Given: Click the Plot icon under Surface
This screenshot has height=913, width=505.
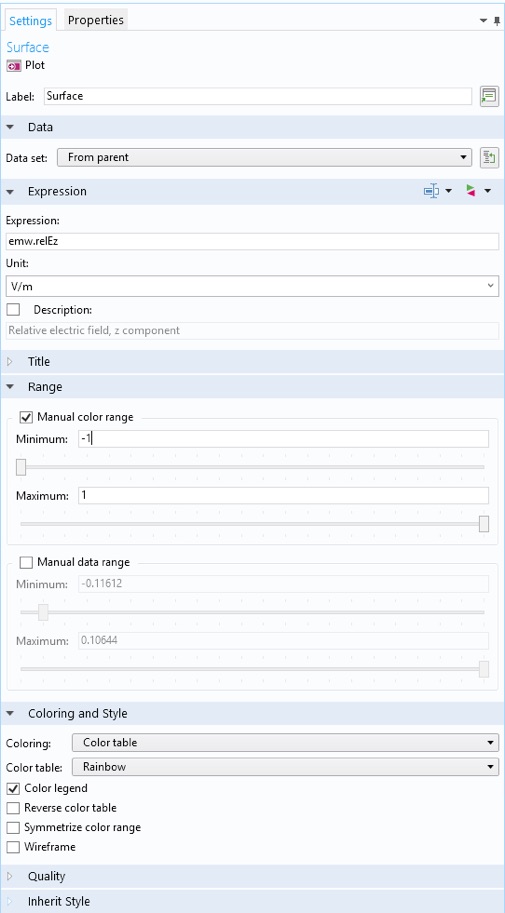Looking at the screenshot, I should [13, 66].
